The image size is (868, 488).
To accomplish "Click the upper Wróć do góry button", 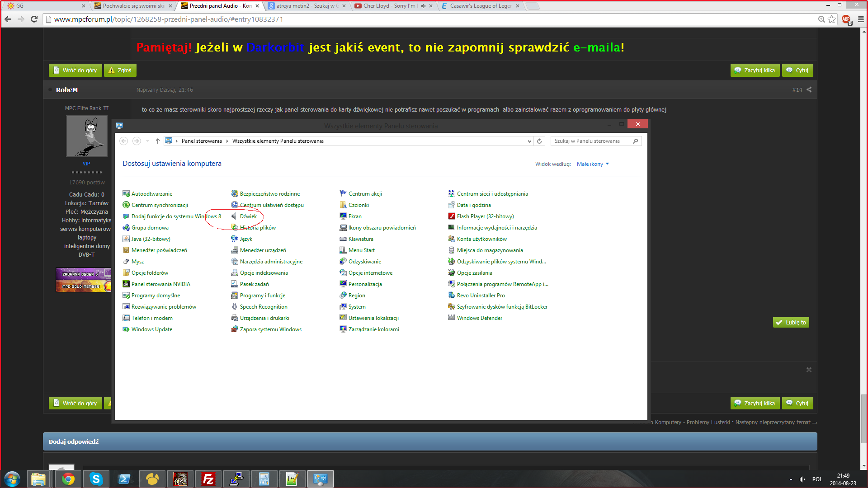I will click(75, 70).
